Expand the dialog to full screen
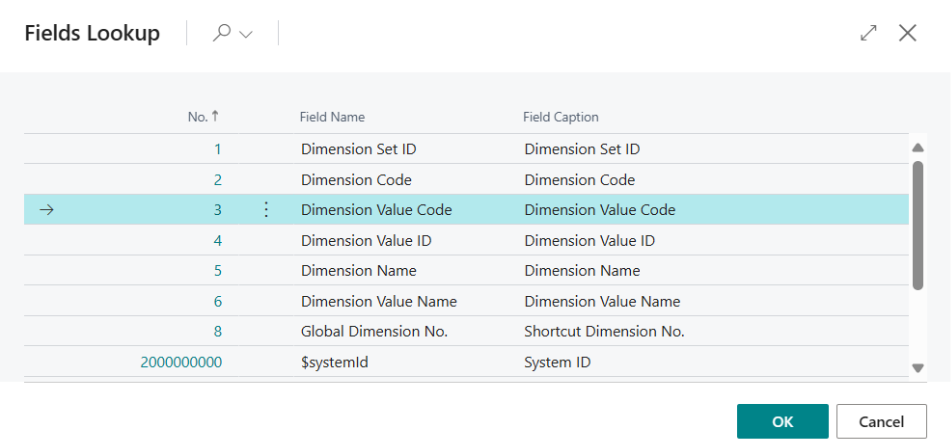The image size is (951, 441). point(868,33)
